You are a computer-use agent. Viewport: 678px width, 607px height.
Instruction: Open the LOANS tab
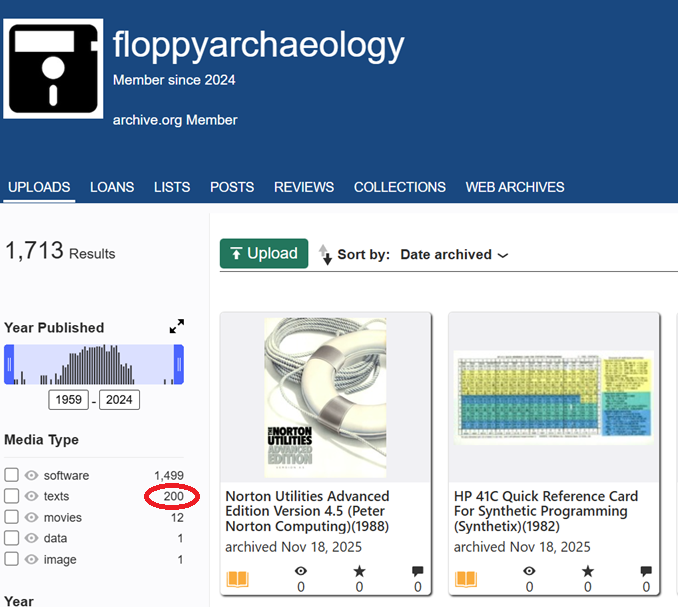112,187
